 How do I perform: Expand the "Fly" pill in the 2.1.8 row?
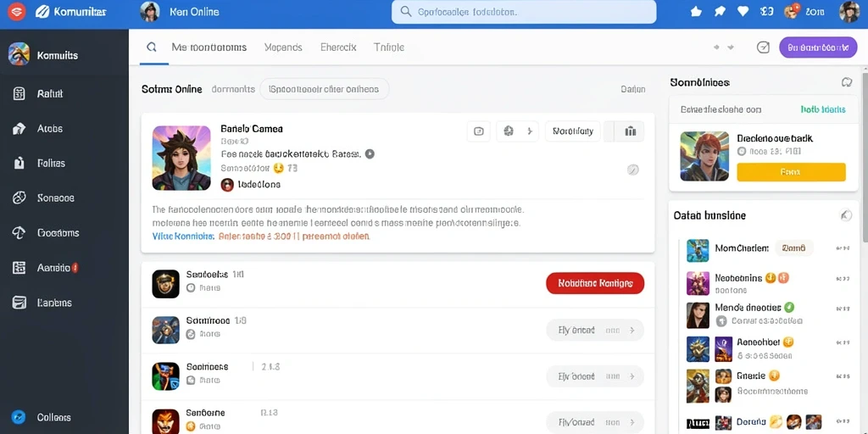(595, 376)
